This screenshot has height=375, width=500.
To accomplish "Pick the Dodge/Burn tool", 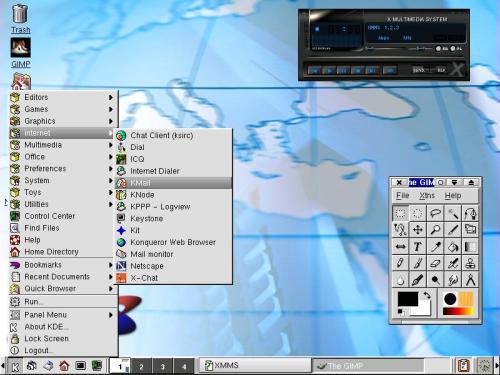I will pyautogui.click(x=435, y=280).
